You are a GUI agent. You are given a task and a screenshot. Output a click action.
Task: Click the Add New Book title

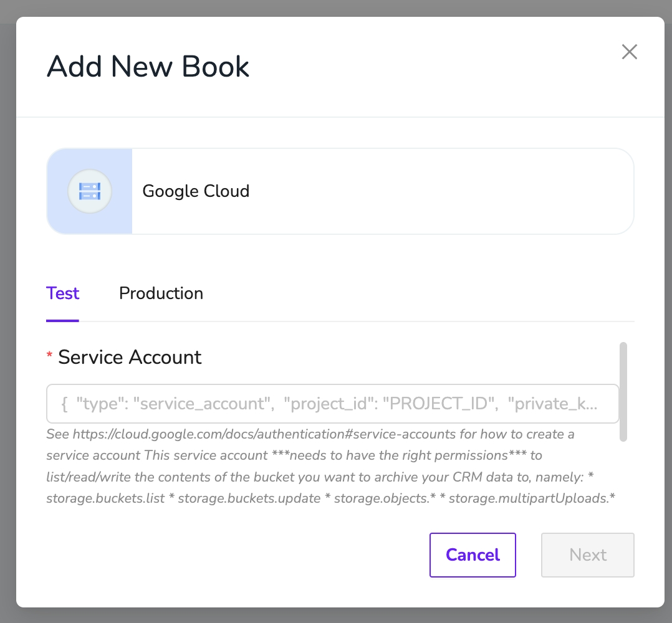pos(148,67)
